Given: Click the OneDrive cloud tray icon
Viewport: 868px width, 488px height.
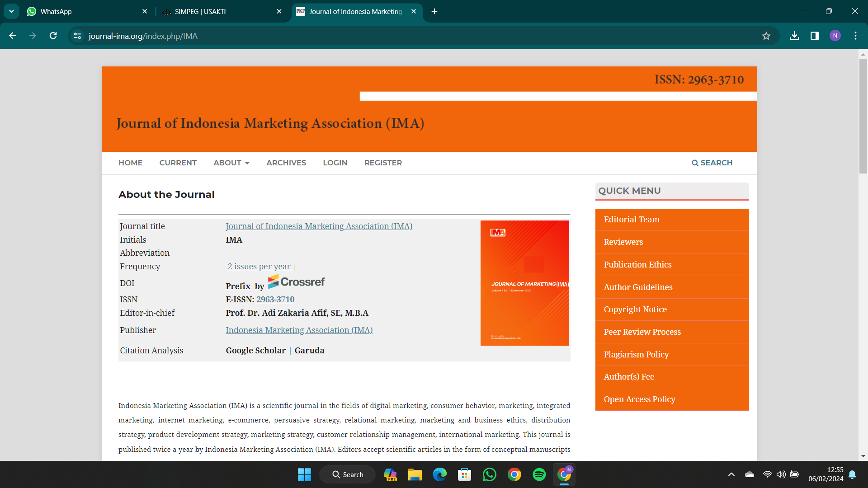Looking at the screenshot, I should pyautogui.click(x=750, y=474).
